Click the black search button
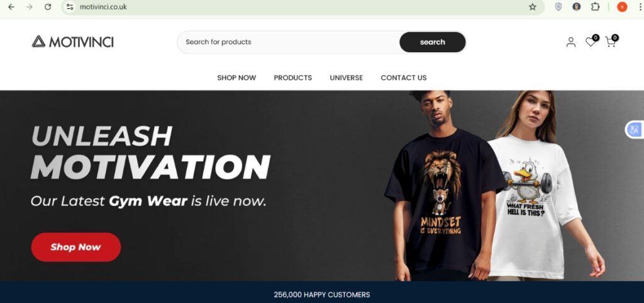The height and width of the screenshot is (303, 644). click(x=433, y=42)
